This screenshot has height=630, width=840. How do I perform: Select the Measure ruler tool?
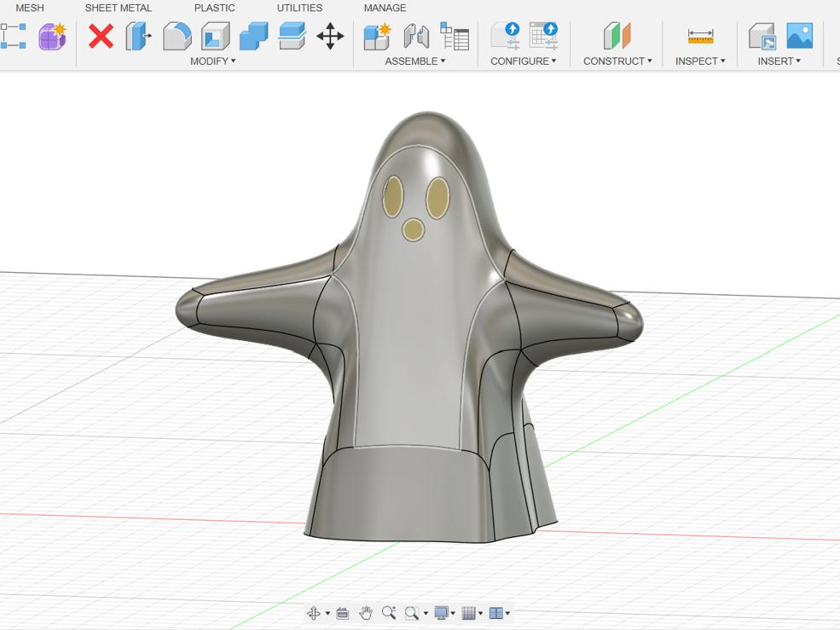click(x=700, y=37)
